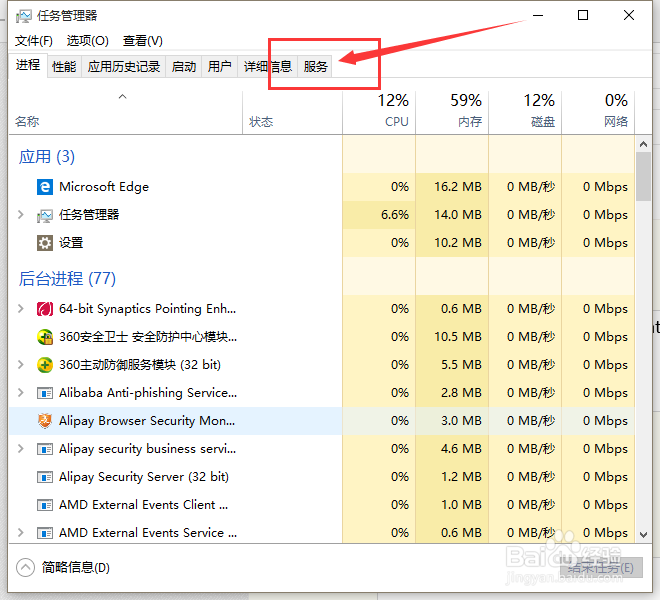Select Alipay Security Server (32 bit) name

coord(144,477)
